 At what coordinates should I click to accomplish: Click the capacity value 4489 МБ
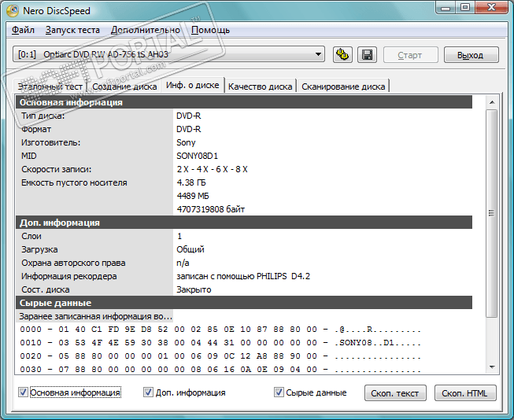pyautogui.click(x=193, y=196)
